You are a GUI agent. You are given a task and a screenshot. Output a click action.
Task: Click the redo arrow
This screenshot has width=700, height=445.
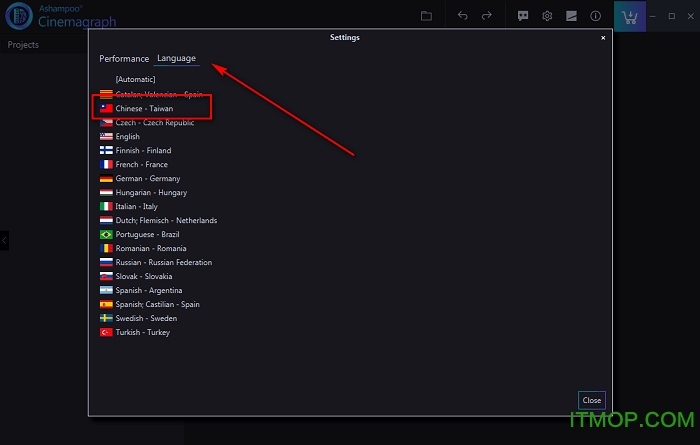pos(487,16)
